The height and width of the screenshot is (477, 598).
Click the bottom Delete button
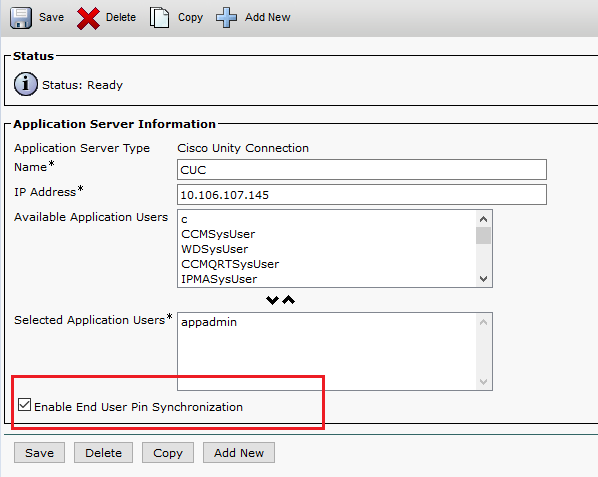pyautogui.click(x=103, y=453)
